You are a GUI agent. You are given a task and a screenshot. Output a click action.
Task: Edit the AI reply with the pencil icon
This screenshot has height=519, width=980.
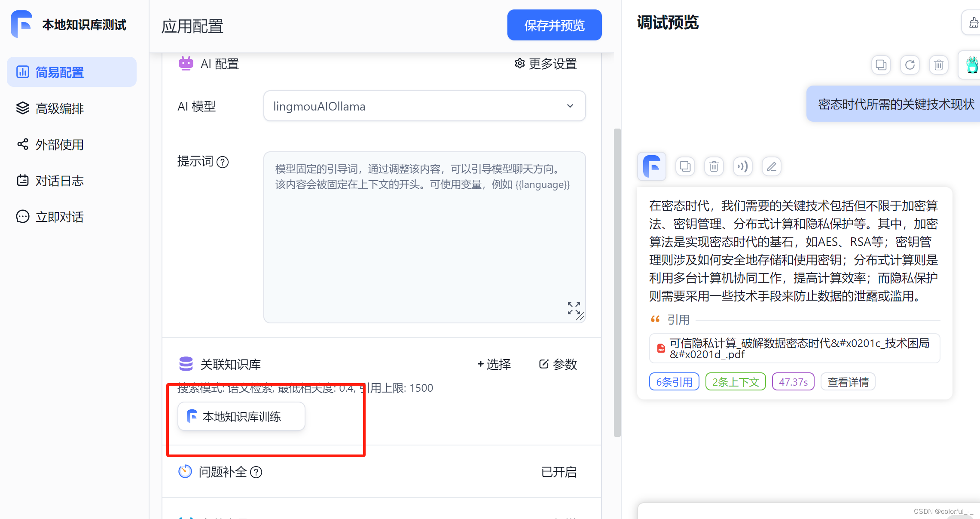tap(772, 166)
